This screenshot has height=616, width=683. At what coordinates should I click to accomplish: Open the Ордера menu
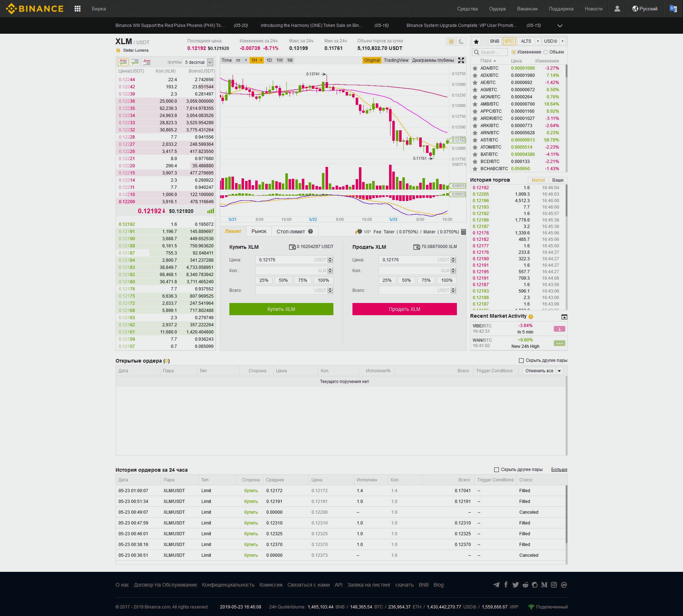tap(497, 9)
